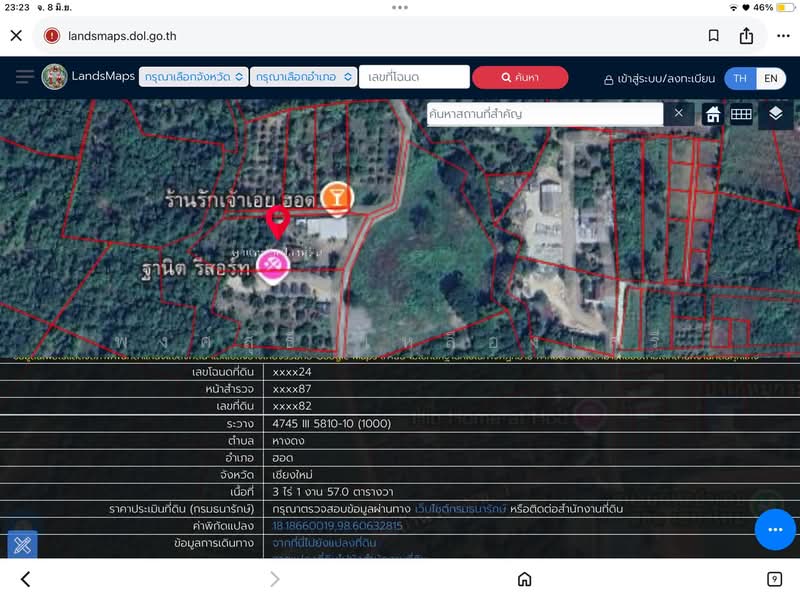Select the district value ฮอด
Viewport: 800px width, 600px height.
[x=283, y=458]
